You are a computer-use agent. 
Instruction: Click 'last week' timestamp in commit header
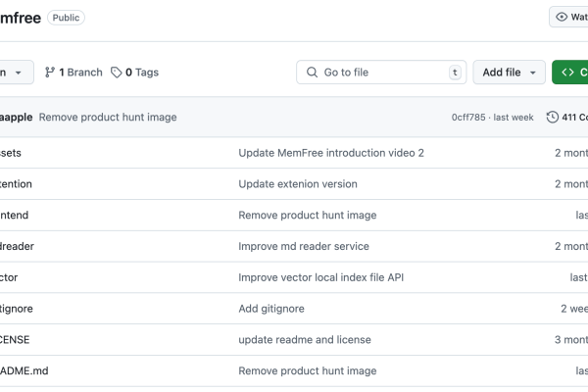tap(514, 118)
